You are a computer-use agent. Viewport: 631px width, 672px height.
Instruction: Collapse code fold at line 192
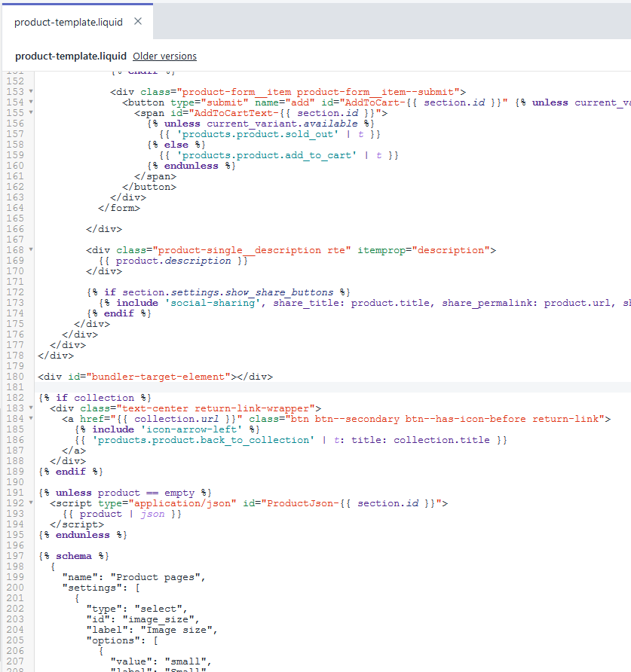pos(31,502)
